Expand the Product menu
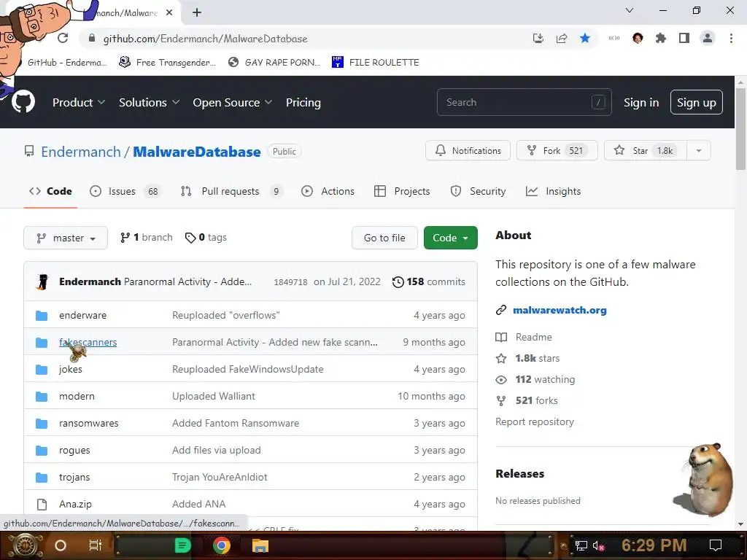The image size is (747, 560). click(x=79, y=102)
